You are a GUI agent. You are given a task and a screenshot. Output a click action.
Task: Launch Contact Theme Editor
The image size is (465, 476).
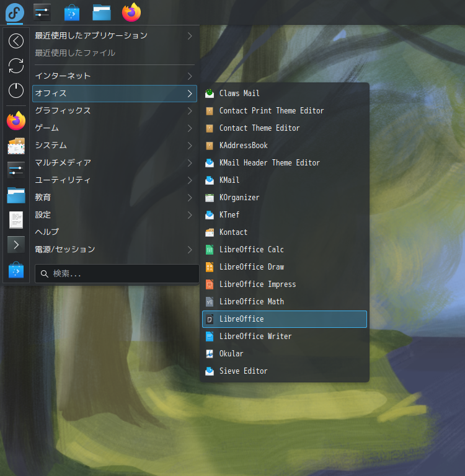[x=285, y=128]
